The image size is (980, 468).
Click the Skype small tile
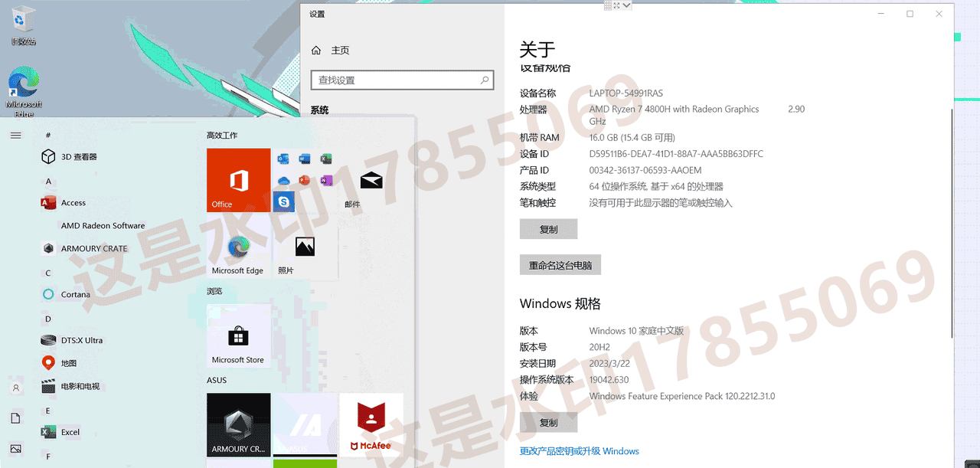(x=284, y=201)
